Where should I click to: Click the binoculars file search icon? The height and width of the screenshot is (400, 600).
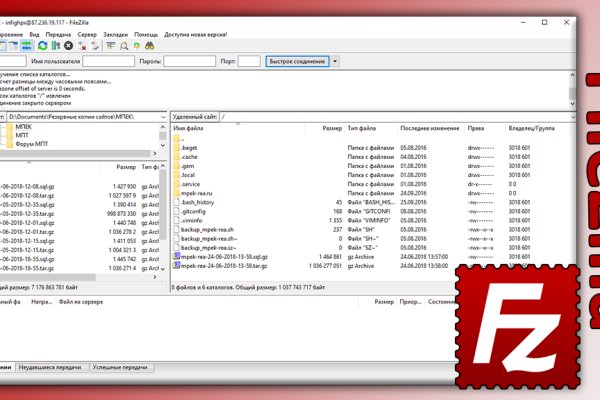pos(150,46)
